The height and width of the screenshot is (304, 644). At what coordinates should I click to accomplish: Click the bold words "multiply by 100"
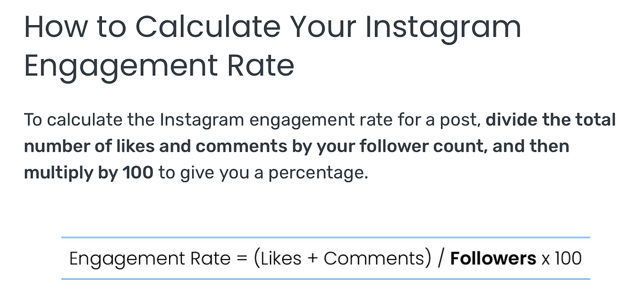tap(89, 174)
